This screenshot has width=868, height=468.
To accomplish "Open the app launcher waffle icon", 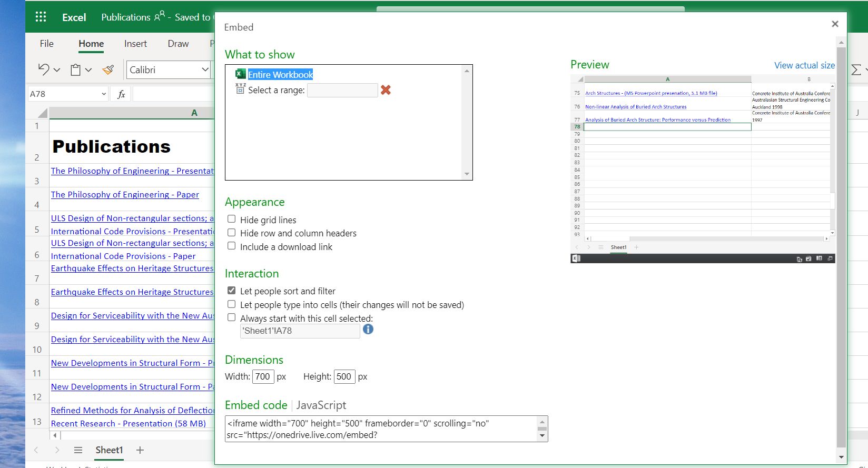I will [41, 17].
